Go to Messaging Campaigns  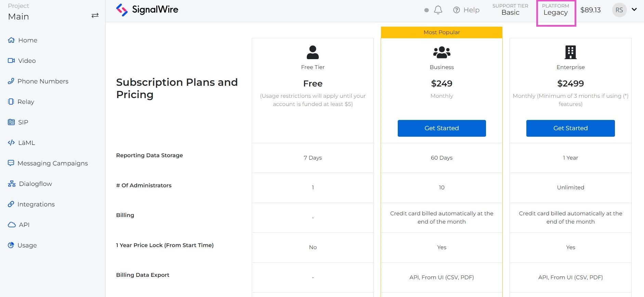point(53,163)
